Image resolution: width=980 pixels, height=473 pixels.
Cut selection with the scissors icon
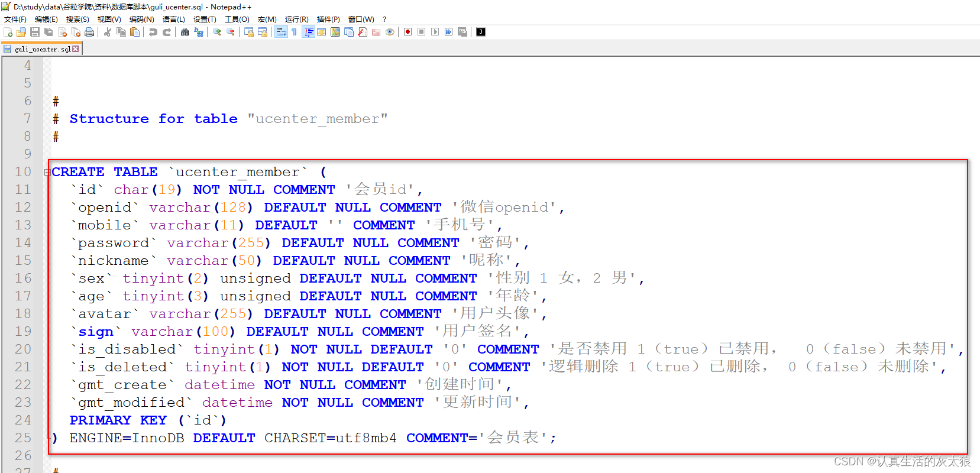coord(108,32)
